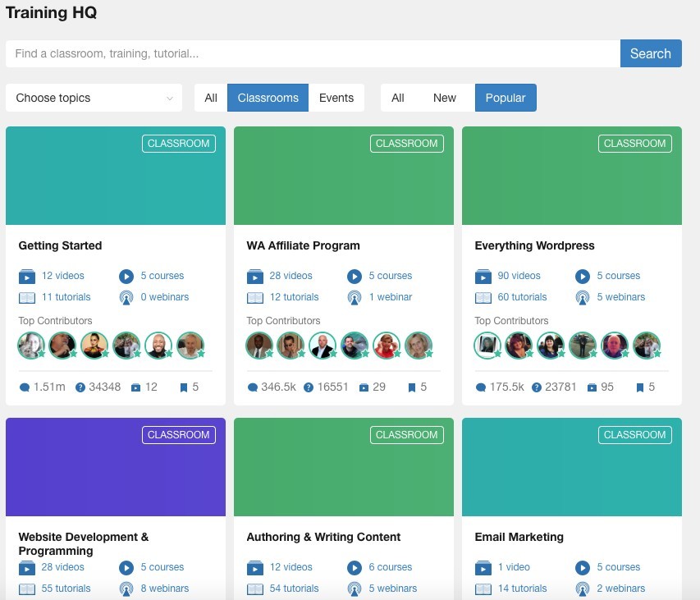
Task: Click the video folder icon next to 95
Action: (x=592, y=387)
